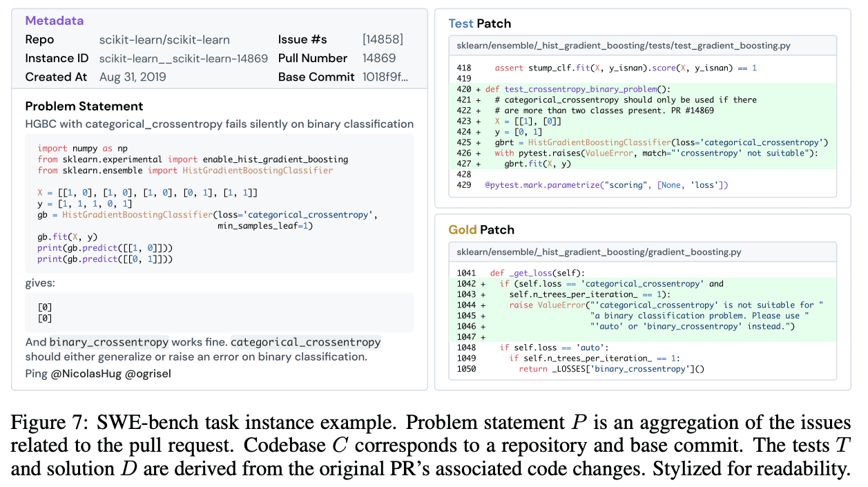Click added line 420 def test_crossentropy_binary_problem
868x487 pixels.
(577, 89)
